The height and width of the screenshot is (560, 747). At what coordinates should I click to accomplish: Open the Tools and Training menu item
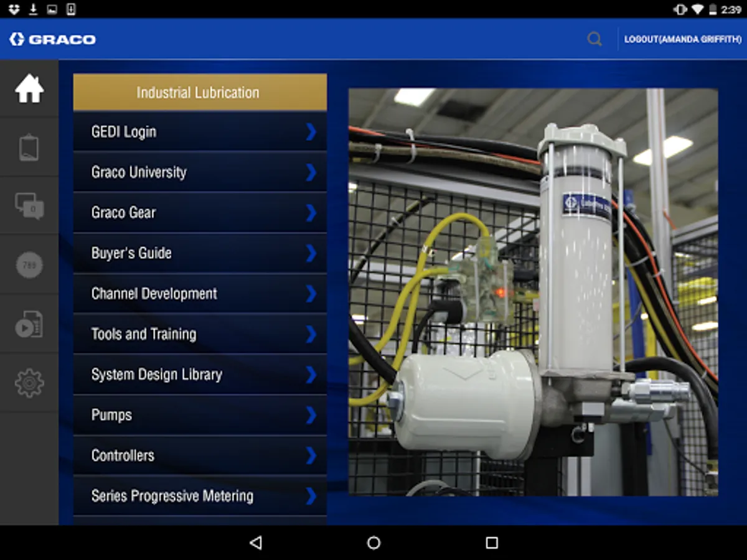click(200, 334)
